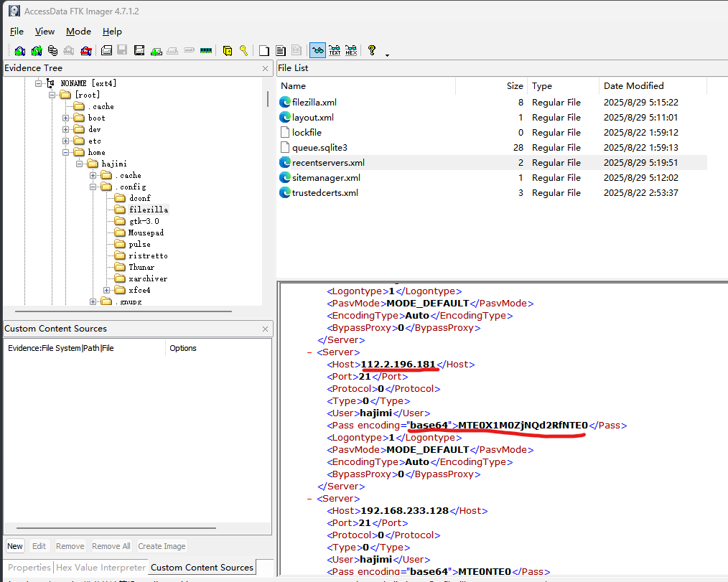Click the lockfile document icon
The image size is (728, 582).
coord(284,132)
